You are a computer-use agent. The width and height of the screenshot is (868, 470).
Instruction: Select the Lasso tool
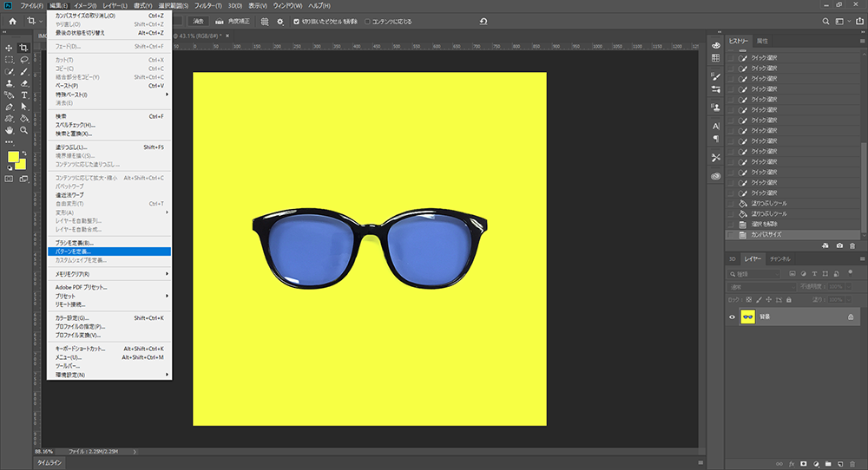point(24,59)
